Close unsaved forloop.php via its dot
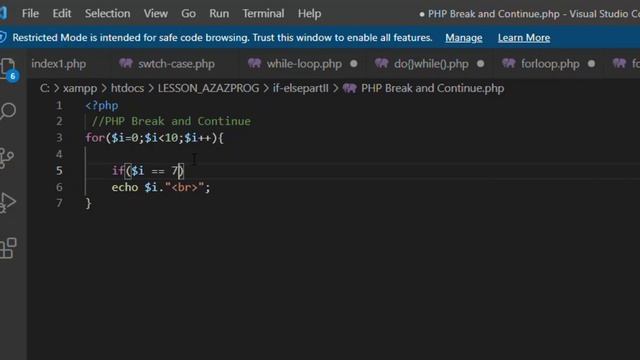The image size is (640, 360). tap(591, 64)
